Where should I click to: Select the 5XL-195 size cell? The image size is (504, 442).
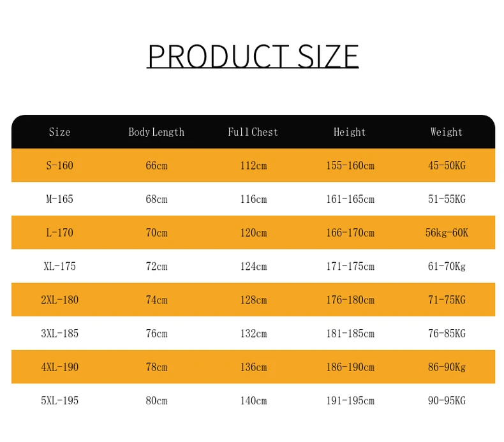point(59,401)
